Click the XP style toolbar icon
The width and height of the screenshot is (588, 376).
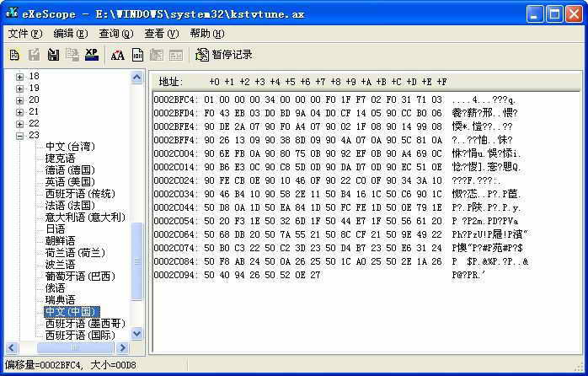click(92, 55)
